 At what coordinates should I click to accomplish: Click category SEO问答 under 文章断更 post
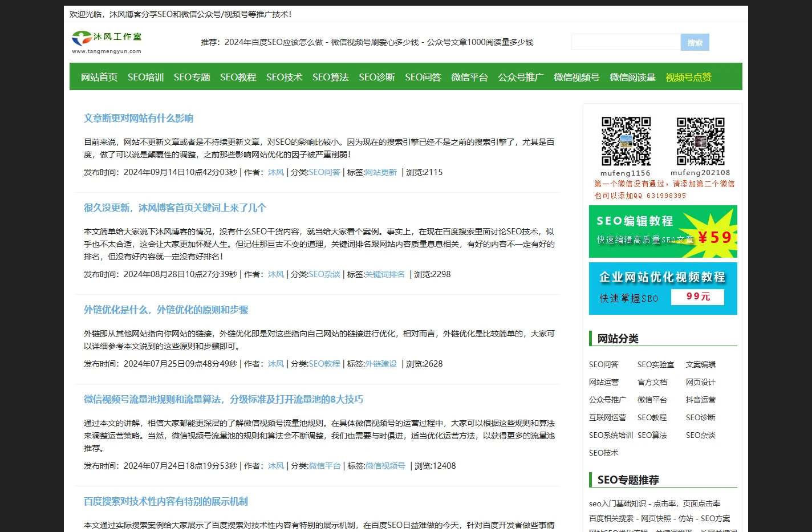click(324, 172)
